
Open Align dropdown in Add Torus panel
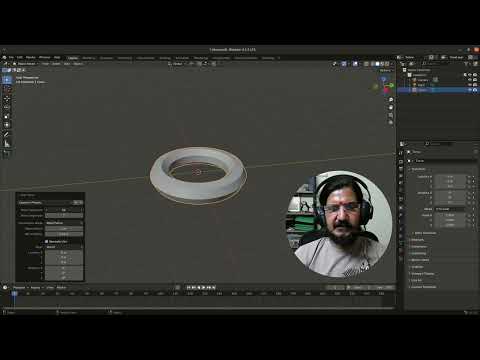64,247
